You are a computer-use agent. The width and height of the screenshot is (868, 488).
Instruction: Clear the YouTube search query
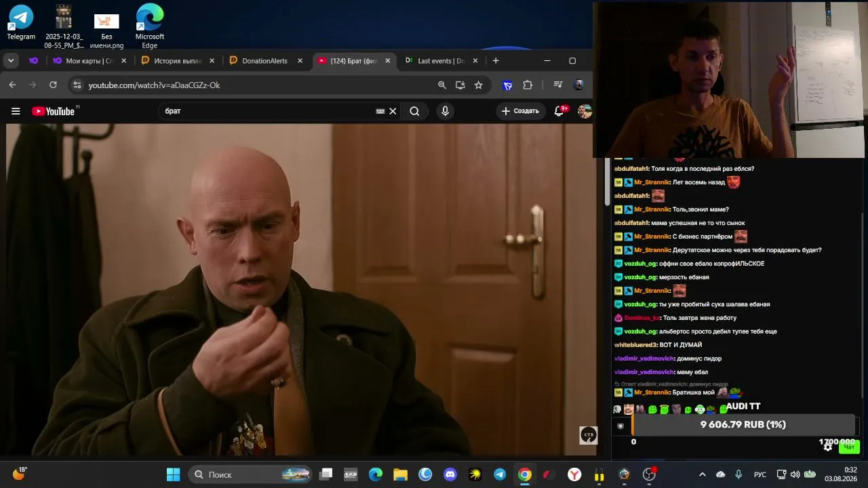393,111
